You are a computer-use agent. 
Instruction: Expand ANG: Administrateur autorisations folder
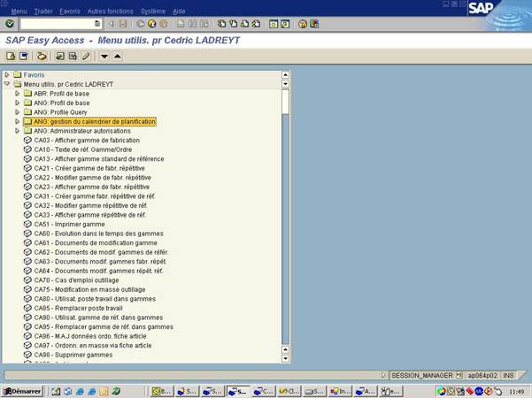[18, 131]
